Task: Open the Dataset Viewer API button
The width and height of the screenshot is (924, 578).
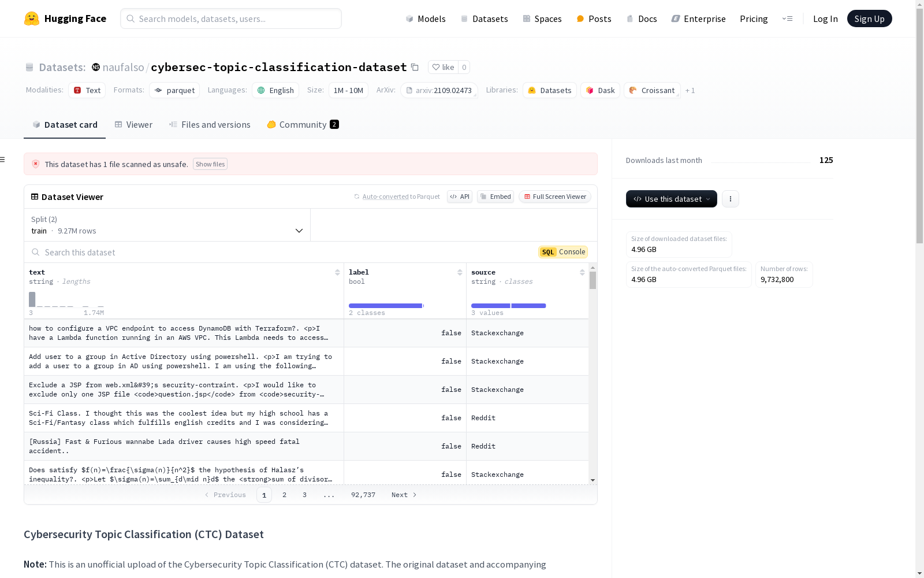Action: pyautogui.click(x=460, y=197)
